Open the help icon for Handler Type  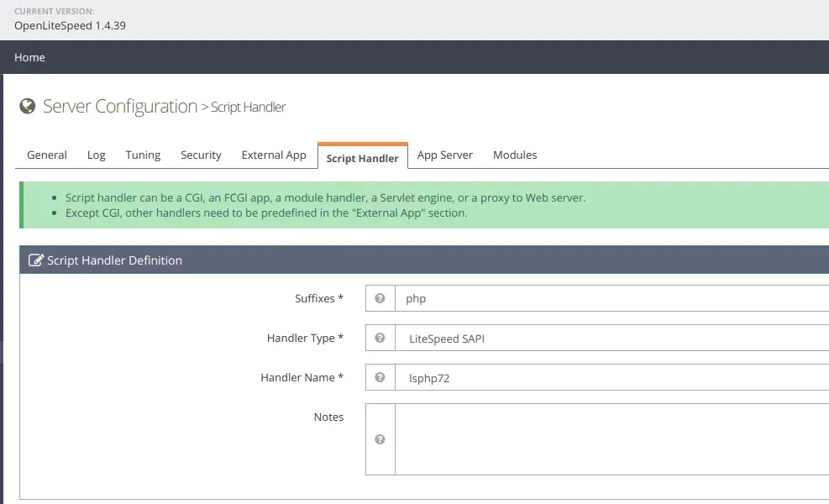pyautogui.click(x=380, y=338)
